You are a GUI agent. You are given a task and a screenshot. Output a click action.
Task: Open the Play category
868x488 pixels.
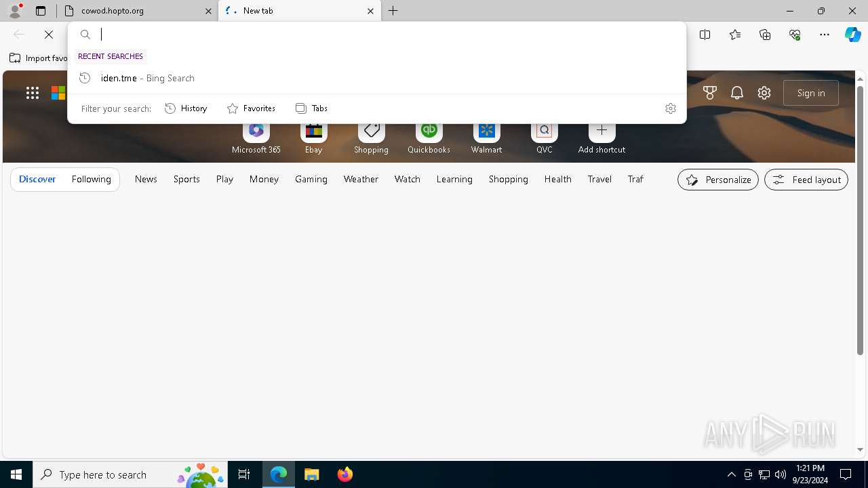click(224, 180)
